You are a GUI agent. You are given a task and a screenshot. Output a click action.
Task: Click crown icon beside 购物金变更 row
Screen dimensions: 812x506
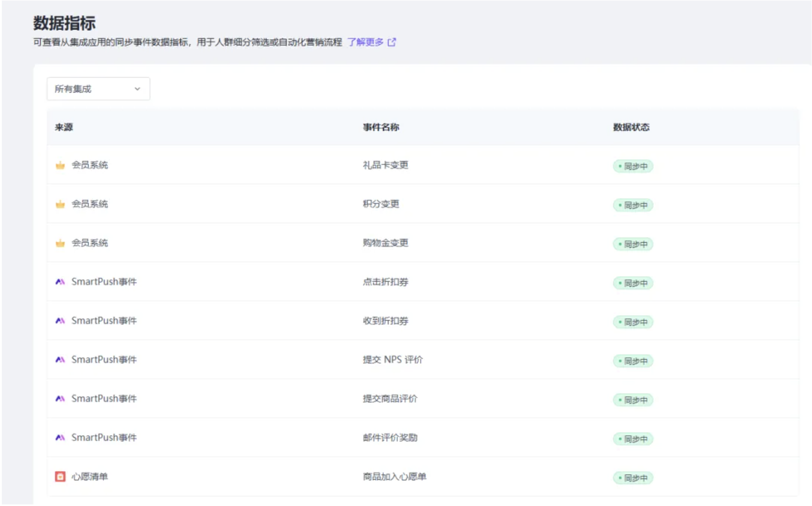(x=60, y=243)
